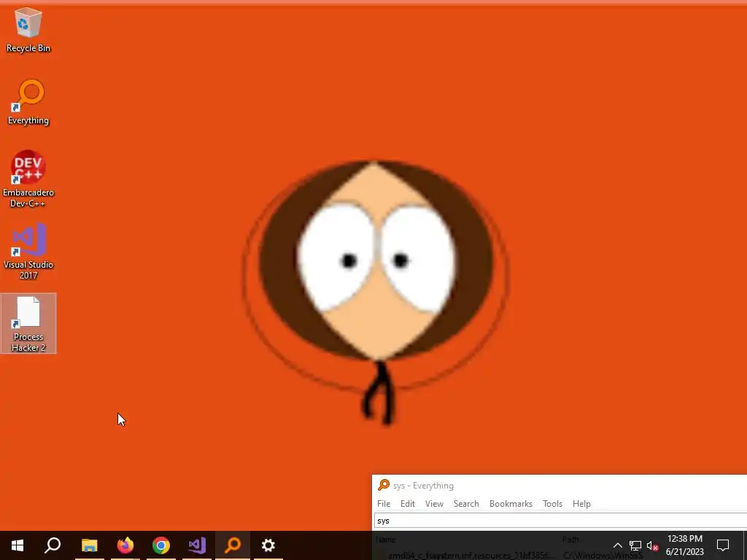Screen dimensions: 747x560
Task: Open taskbar search magnifier
Action: (53, 545)
